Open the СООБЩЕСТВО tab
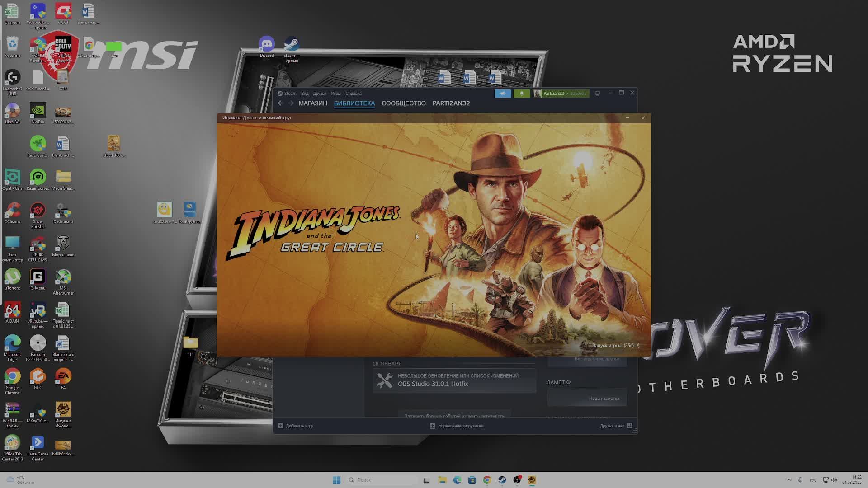This screenshot has height=488, width=868. (x=403, y=103)
